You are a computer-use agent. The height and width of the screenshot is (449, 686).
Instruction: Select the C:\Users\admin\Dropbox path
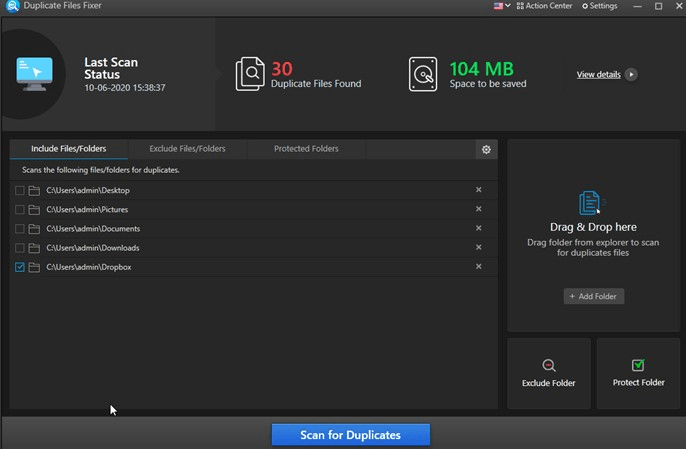89,267
